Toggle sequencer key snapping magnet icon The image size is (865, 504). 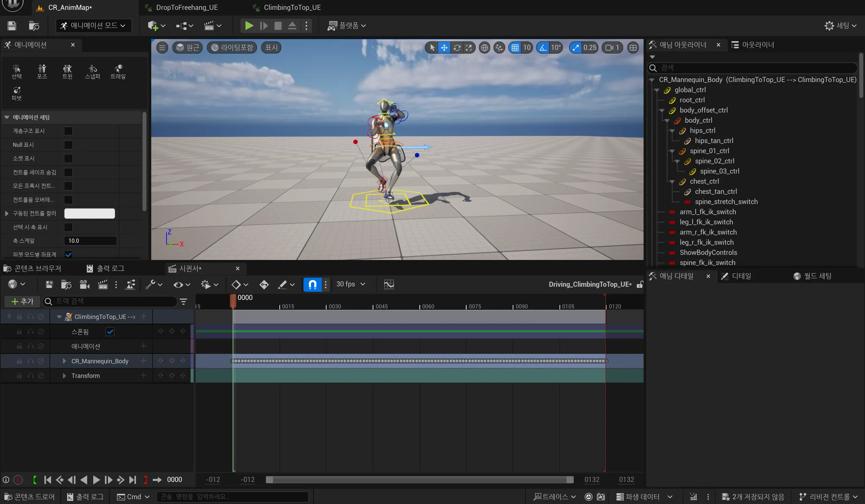(x=313, y=285)
